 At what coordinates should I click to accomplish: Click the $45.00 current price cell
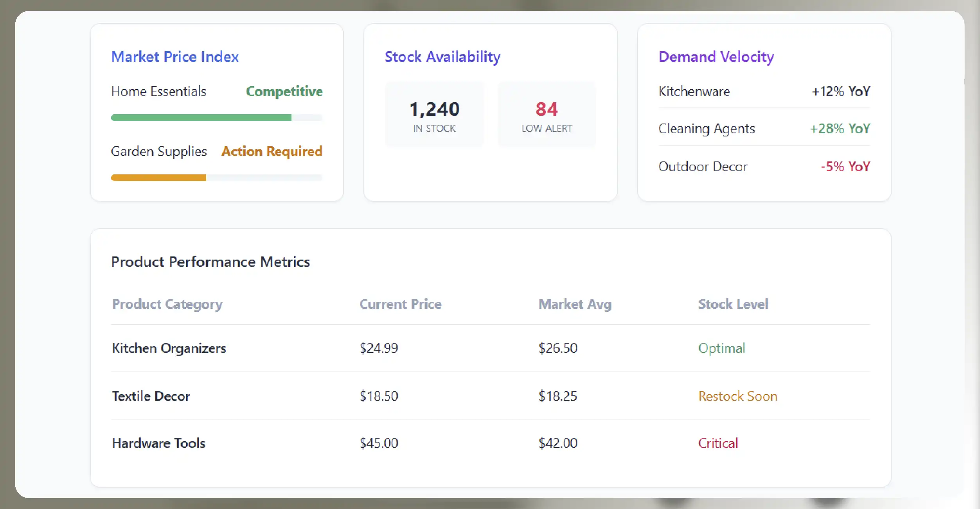point(379,443)
